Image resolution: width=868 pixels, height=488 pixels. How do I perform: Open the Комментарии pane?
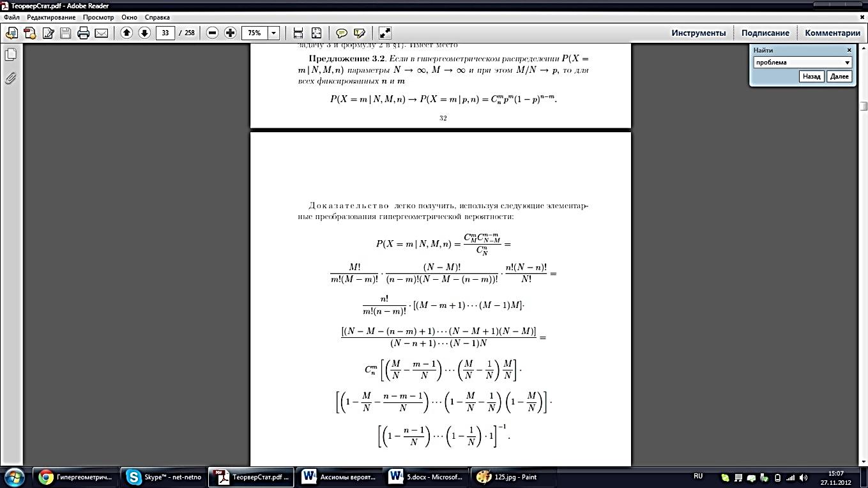pyautogui.click(x=832, y=33)
